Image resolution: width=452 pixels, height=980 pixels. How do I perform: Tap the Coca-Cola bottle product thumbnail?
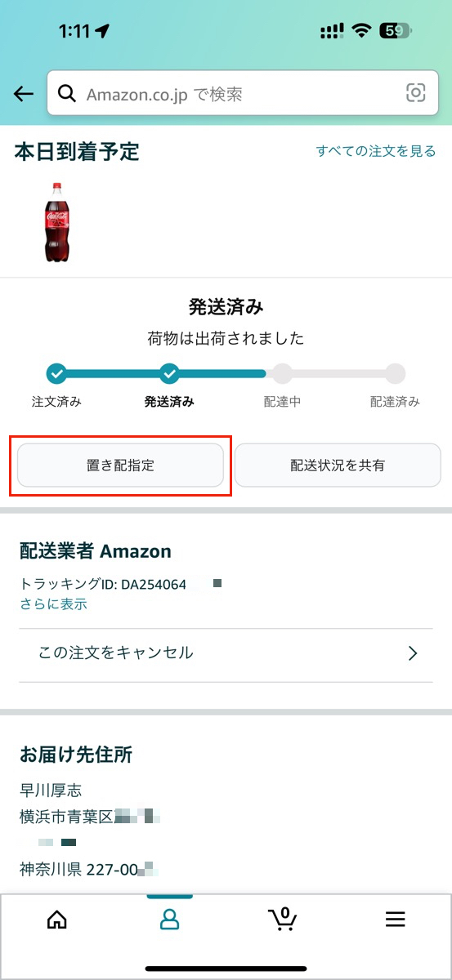pyautogui.click(x=56, y=221)
